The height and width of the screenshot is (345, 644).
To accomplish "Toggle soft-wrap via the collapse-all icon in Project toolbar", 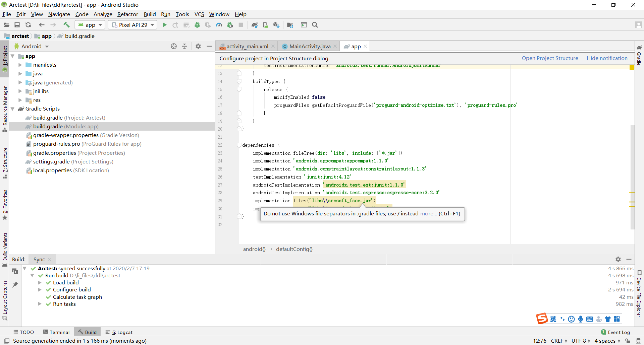I will point(185,46).
